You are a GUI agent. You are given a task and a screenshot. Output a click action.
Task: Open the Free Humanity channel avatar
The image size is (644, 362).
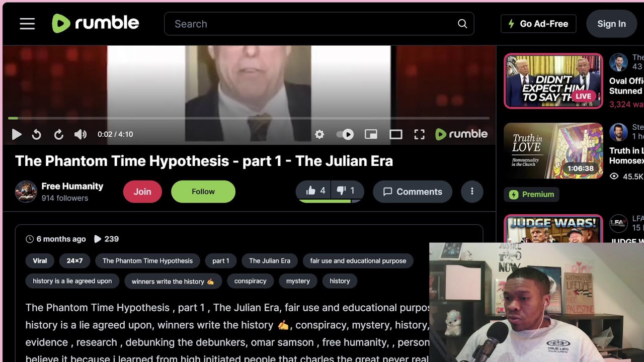[x=26, y=192]
